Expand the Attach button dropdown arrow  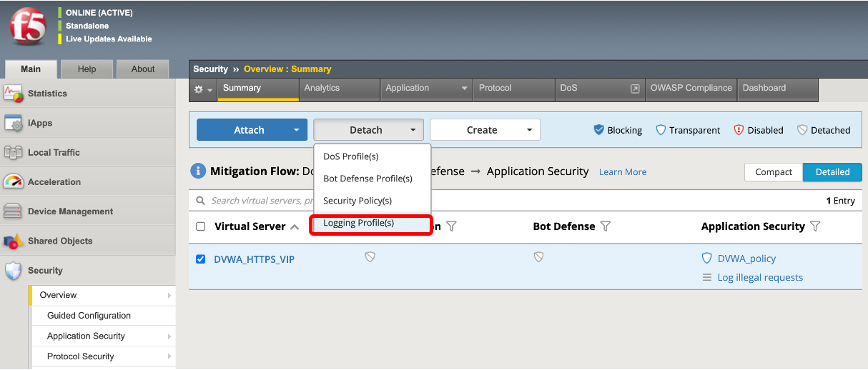296,130
